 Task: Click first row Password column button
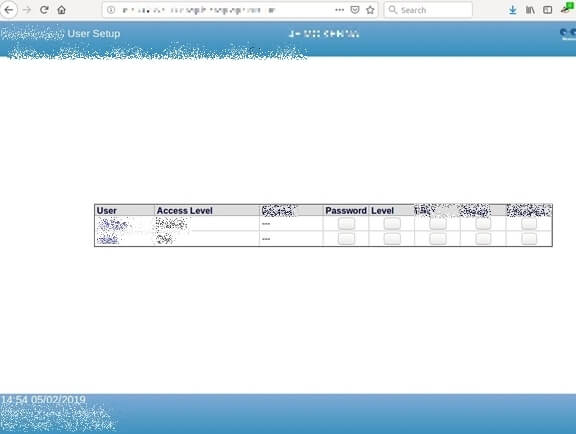click(x=346, y=223)
